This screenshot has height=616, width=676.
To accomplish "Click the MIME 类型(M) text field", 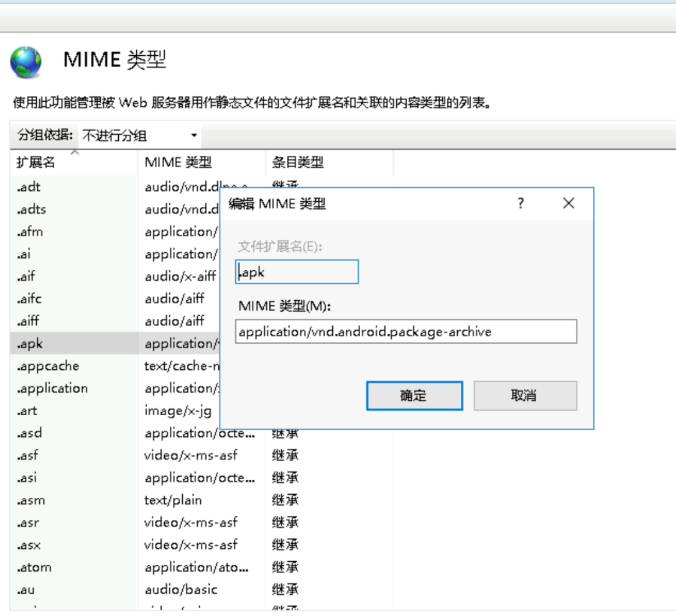I will coord(405,332).
